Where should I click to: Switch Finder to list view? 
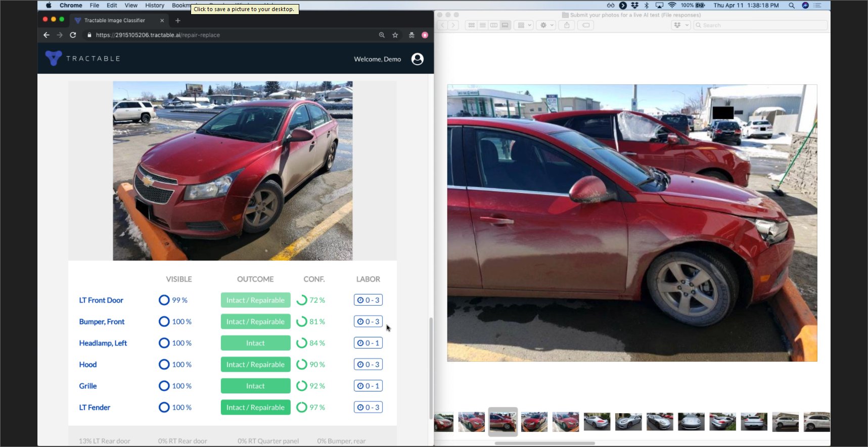click(x=483, y=25)
